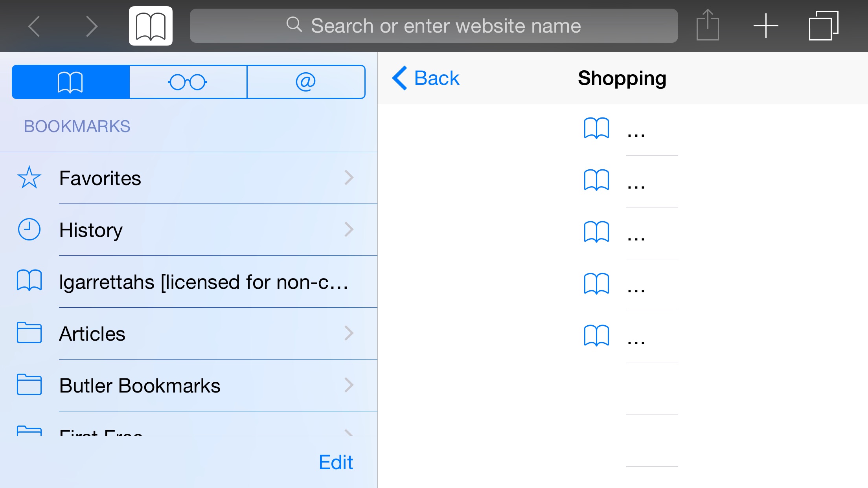Switch to Shared Links @ tab
The image size is (868, 488).
[306, 82]
